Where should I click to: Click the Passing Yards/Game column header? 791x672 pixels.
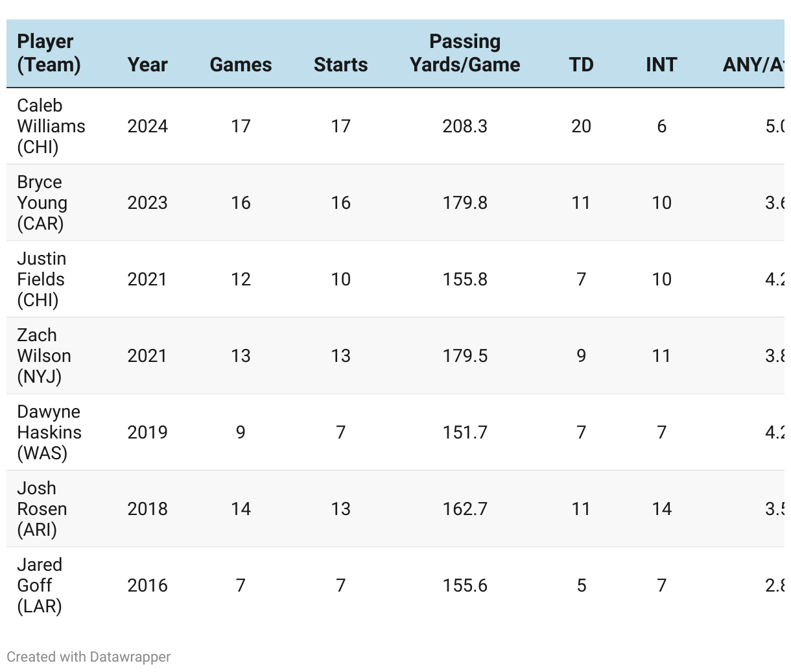(x=464, y=53)
